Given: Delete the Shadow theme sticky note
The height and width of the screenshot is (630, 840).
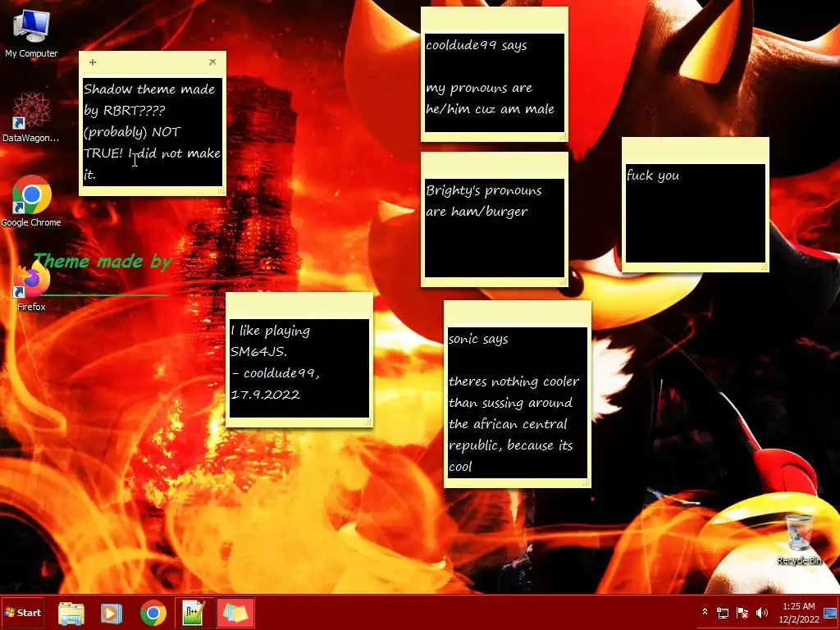Looking at the screenshot, I should coord(212,62).
